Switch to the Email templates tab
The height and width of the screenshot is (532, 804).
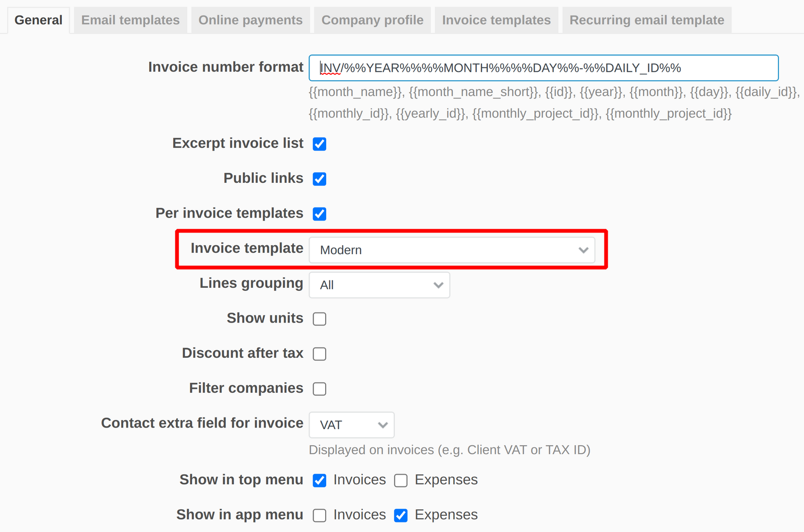click(x=130, y=20)
